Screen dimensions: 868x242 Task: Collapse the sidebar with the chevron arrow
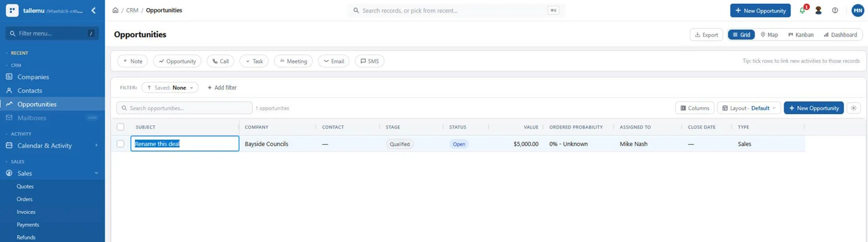pyautogui.click(x=93, y=11)
